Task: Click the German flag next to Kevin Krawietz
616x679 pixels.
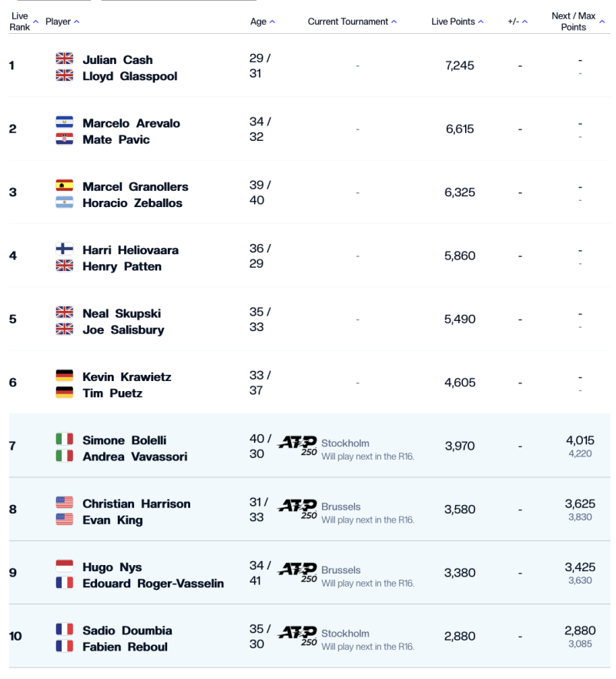Action: pyautogui.click(x=65, y=376)
